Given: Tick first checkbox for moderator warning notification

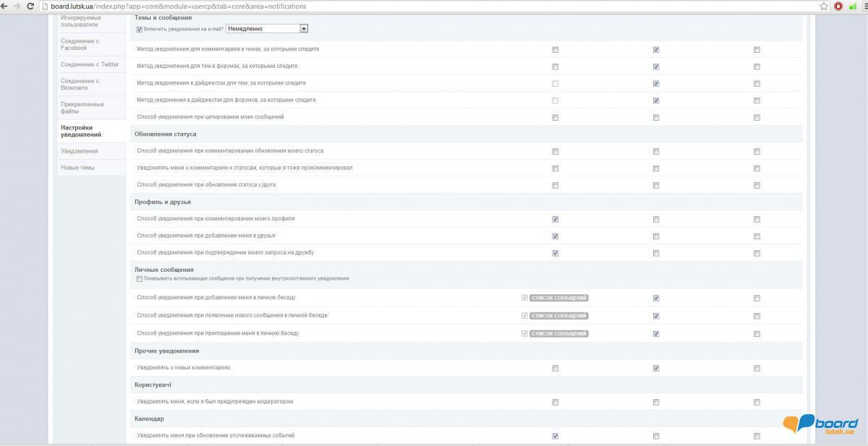Looking at the screenshot, I should [x=555, y=402].
